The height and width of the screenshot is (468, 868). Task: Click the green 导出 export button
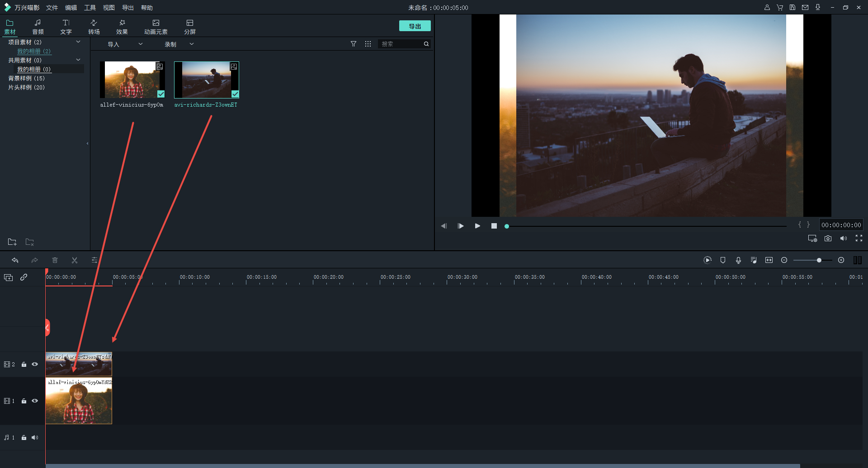pyautogui.click(x=415, y=26)
